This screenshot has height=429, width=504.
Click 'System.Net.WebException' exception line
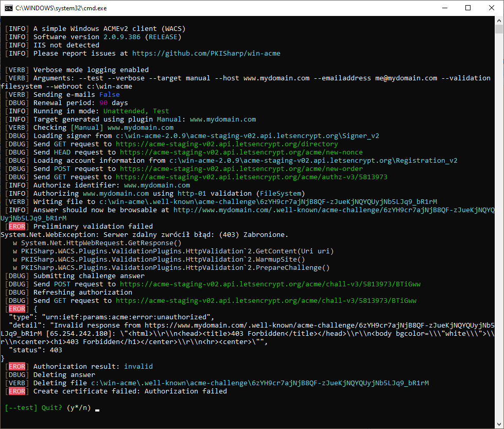[x=144, y=235]
